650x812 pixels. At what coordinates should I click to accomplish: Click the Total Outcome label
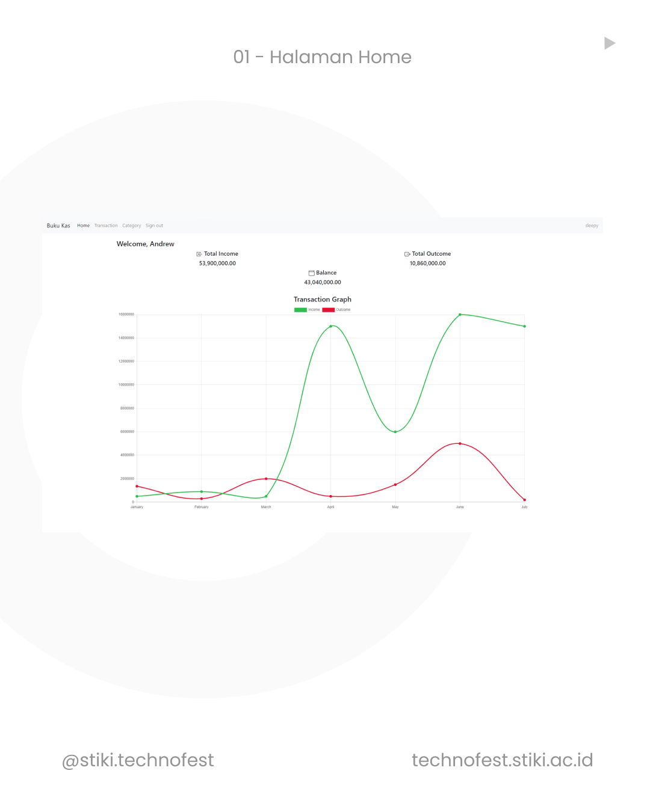(432, 254)
